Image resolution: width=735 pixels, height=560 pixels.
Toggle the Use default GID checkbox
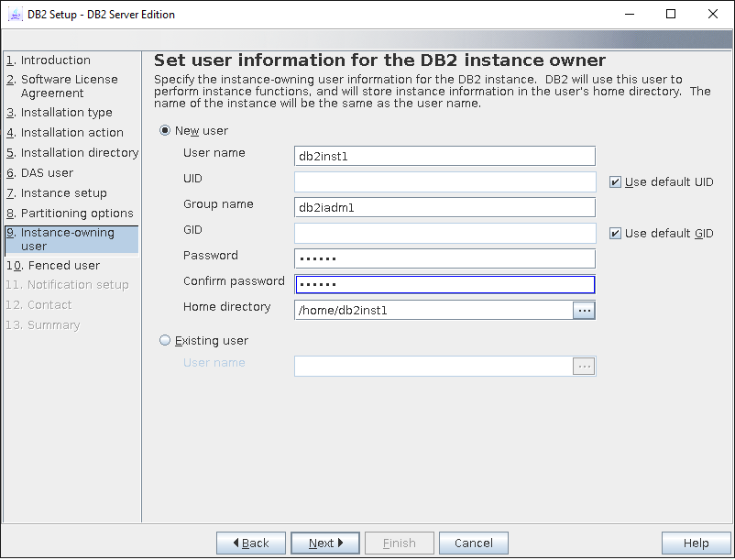(x=615, y=234)
